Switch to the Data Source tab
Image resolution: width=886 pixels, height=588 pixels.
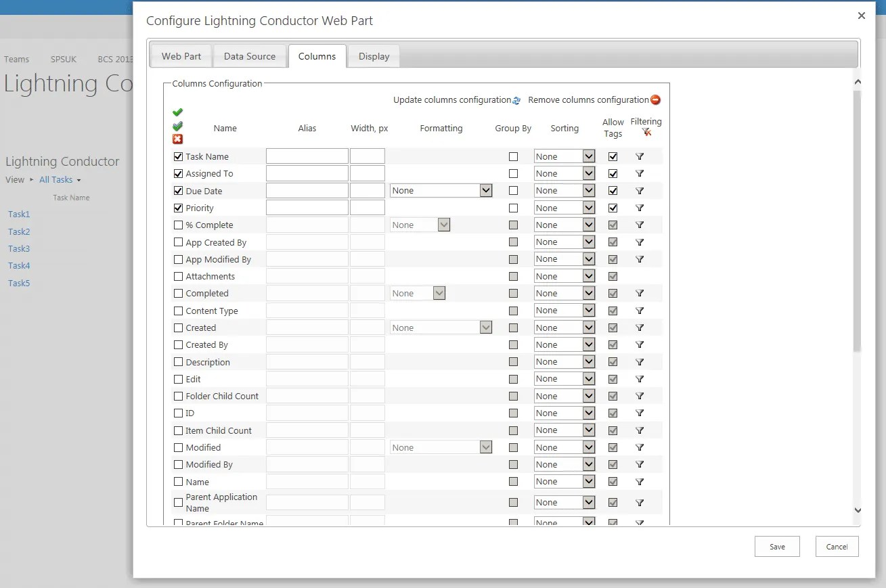[x=250, y=56]
